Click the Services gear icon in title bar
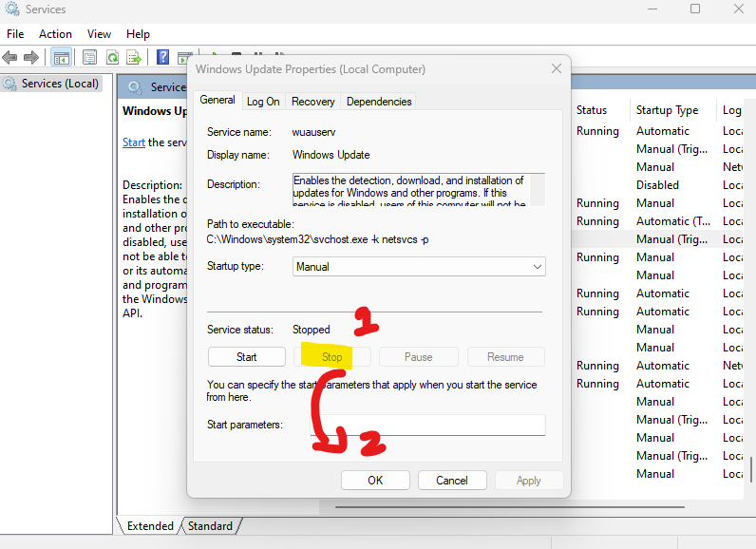Image resolution: width=756 pixels, height=549 pixels. (x=12, y=9)
